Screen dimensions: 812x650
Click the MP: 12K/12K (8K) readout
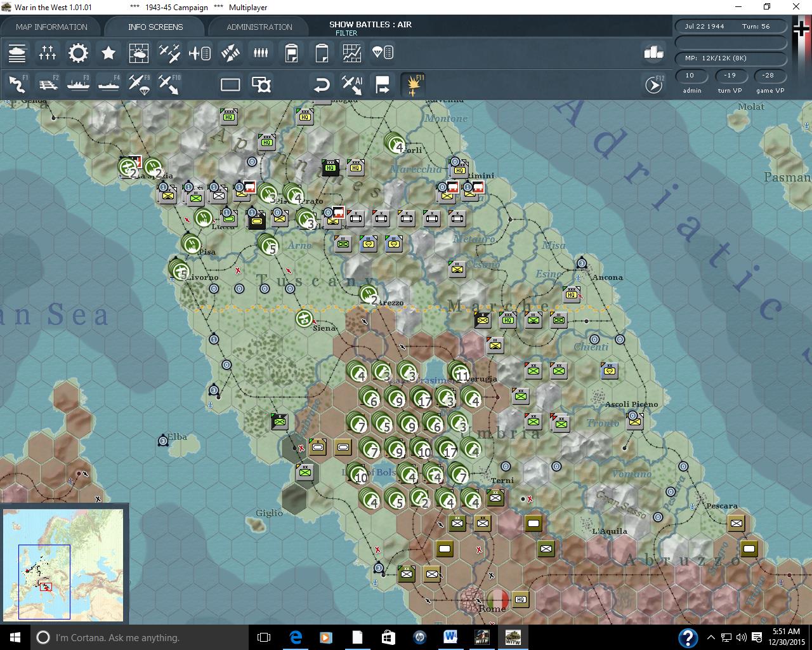pyautogui.click(x=716, y=58)
